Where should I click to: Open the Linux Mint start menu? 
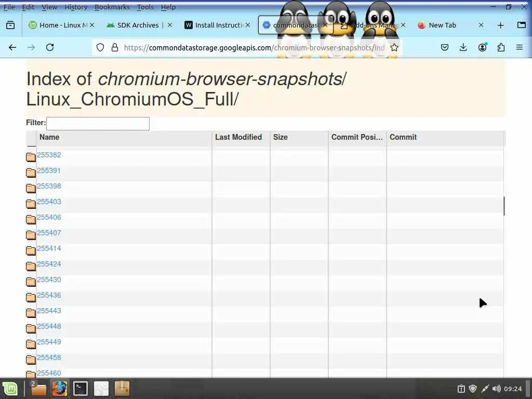(x=10, y=389)
